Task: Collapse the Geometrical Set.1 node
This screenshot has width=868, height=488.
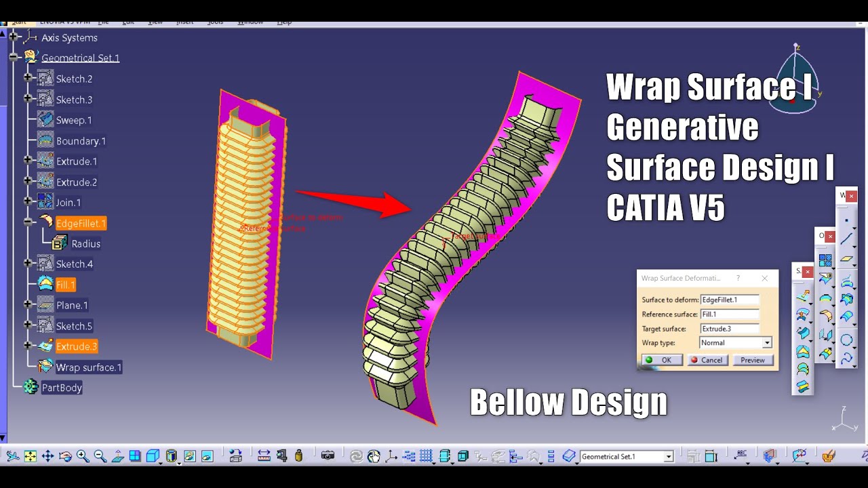Action: 13,58
